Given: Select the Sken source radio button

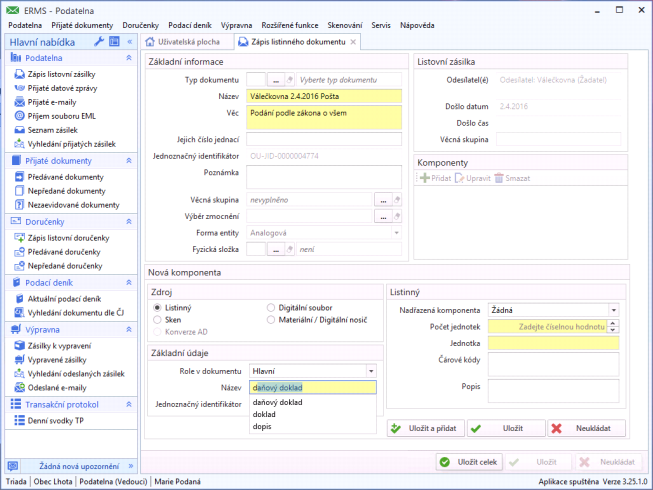Looking at the screenshot, I should (157, 320).
